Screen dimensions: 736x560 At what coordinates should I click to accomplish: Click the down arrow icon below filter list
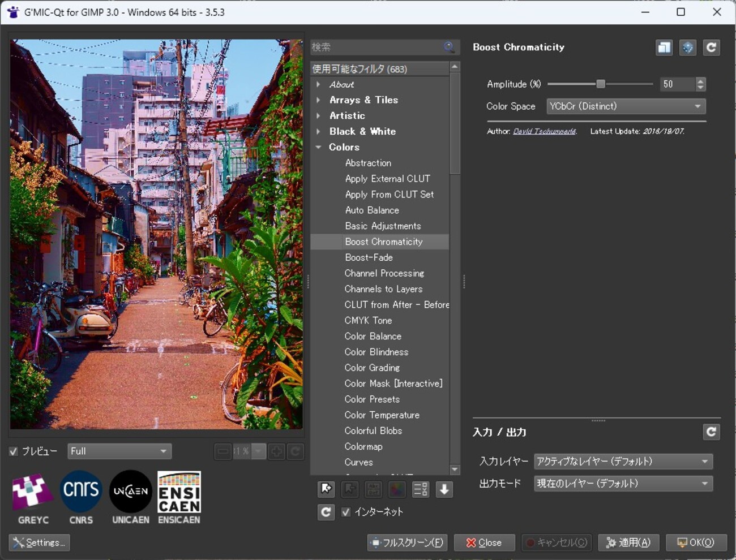pos(444,489)
